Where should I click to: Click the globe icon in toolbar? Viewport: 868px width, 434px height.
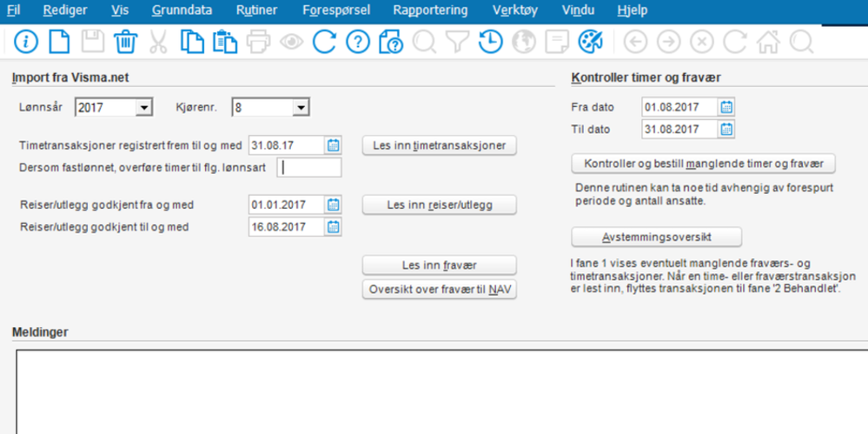point(524,42)
